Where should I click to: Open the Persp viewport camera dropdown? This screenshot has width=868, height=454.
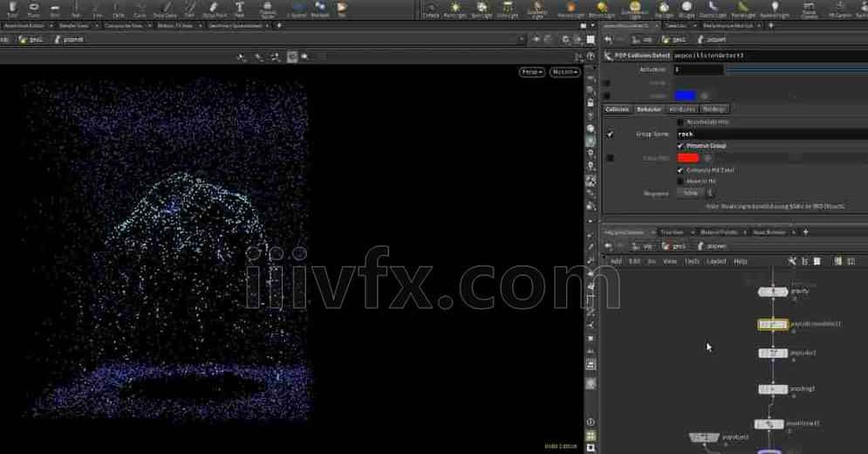pos(532,72)
